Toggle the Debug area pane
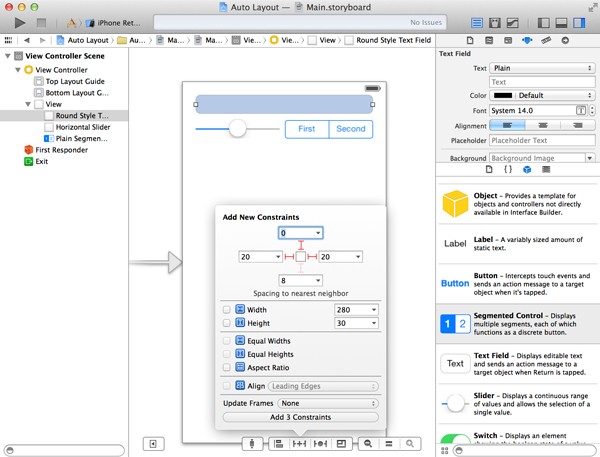 pos(561,23)
